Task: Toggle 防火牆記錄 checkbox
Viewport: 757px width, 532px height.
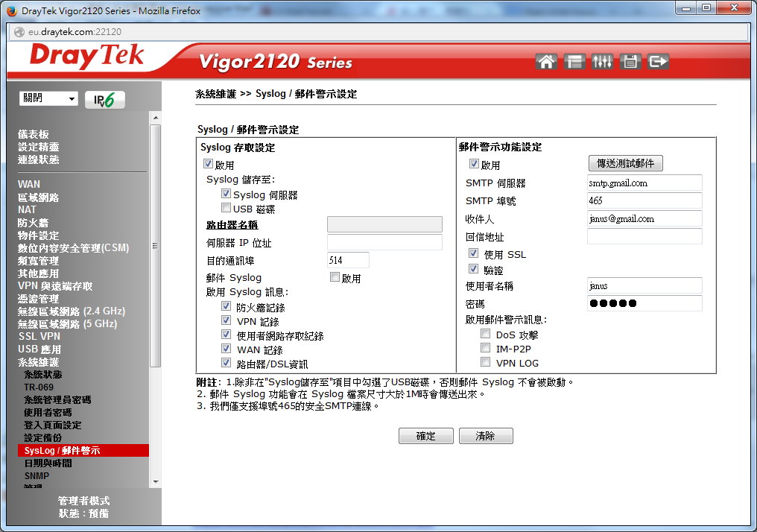Action: [226, 306]
